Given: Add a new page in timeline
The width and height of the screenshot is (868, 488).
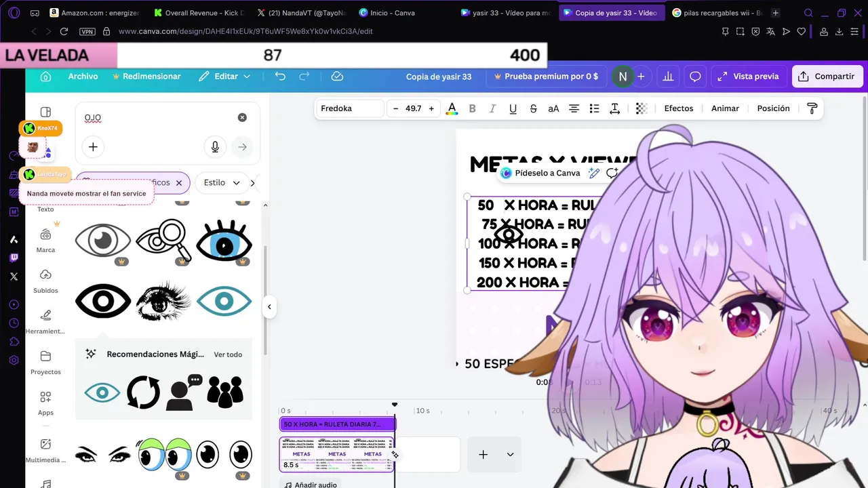Looking at the screenshot, I should [x=483, y=454].
